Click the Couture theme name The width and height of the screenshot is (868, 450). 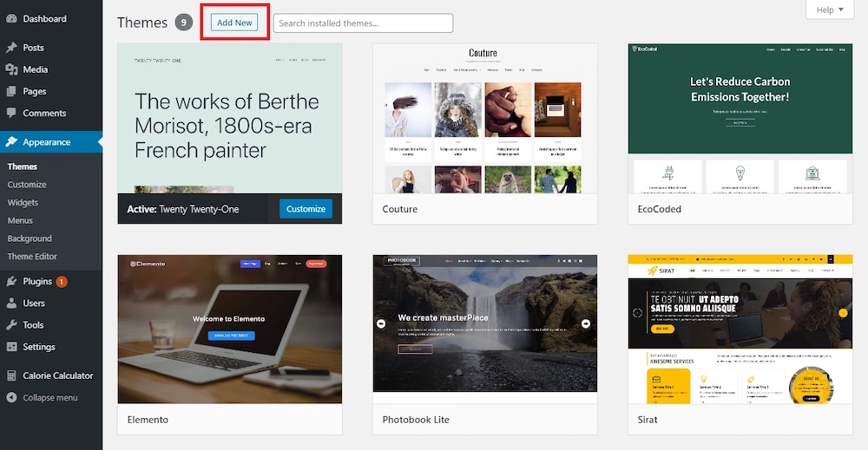point(399,209)
